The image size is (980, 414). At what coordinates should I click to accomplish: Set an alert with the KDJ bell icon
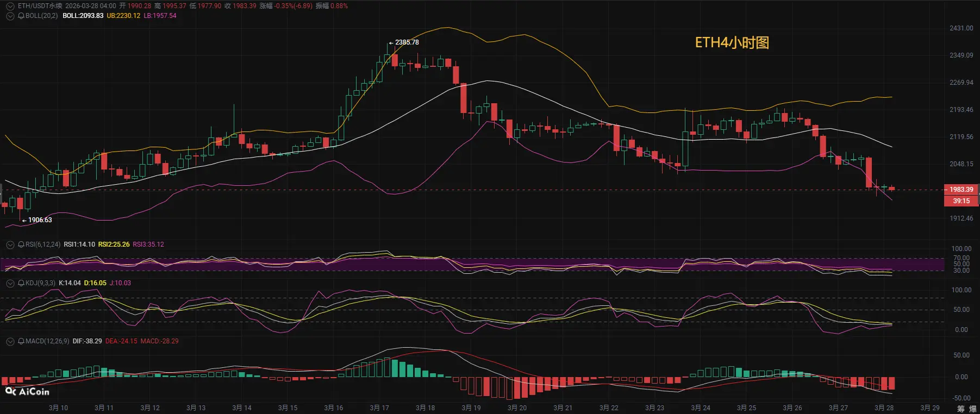click(x=21, y=283)
